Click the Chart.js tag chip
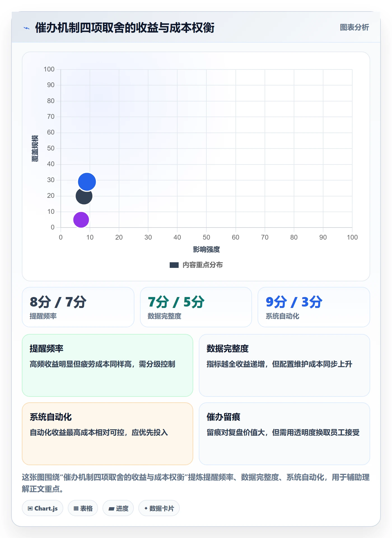Viewport: 392px width, 538px height. [x=43, y=508]
